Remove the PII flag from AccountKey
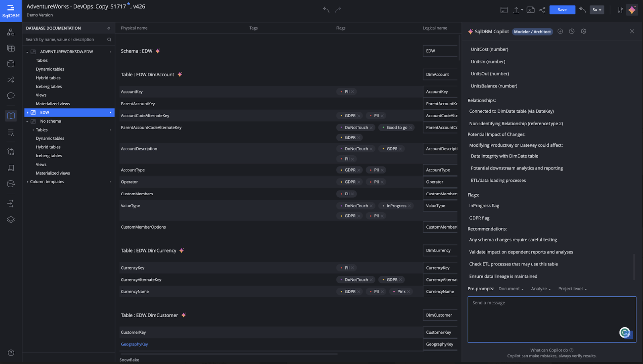The image size is (643, 364). [x=353, y=92]
